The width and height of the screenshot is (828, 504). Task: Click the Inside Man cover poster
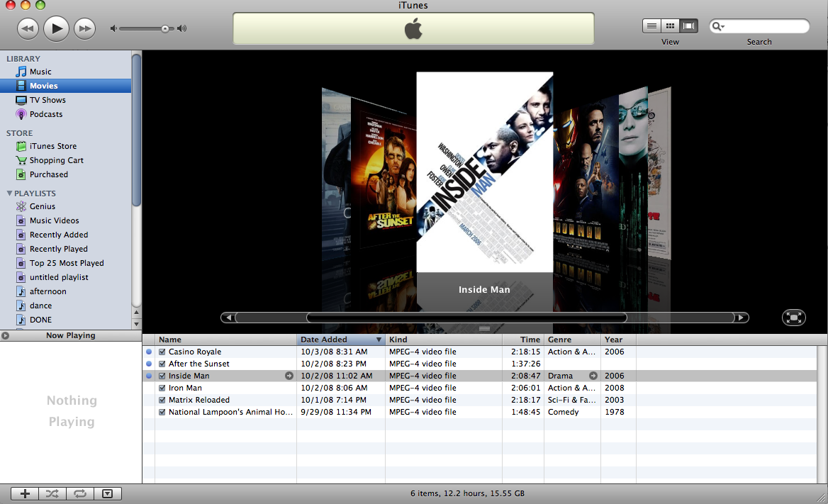pyautogui.click(x=485, y=172)
